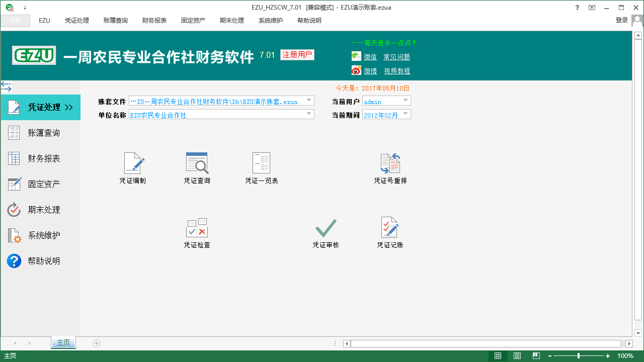Screen dimensions: 644x362
Task: Open the ribbon display options button
Action: click(592, 8)
